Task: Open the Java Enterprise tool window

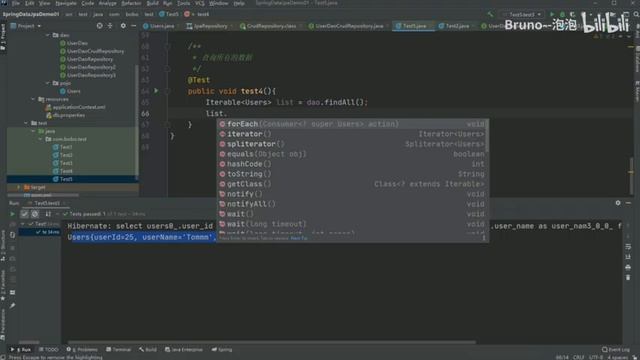Action: pos(184,350)
